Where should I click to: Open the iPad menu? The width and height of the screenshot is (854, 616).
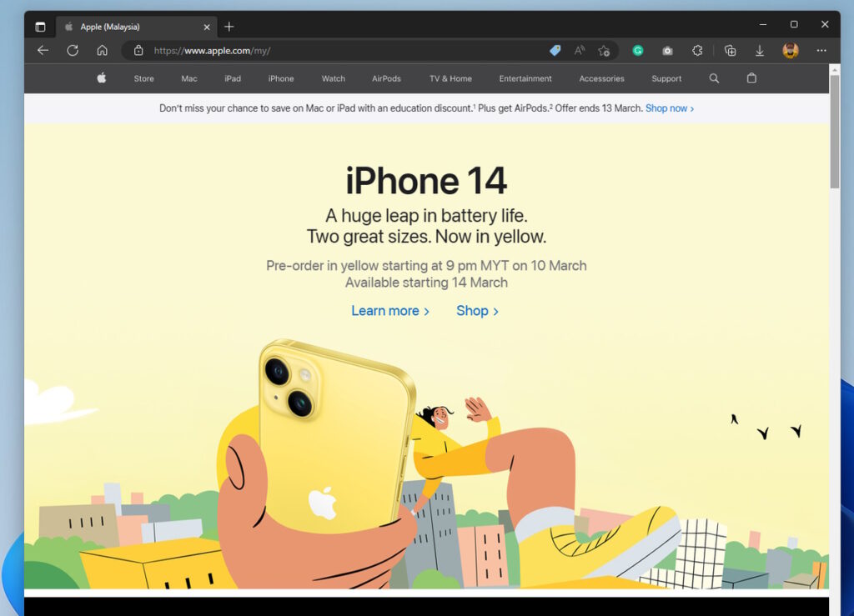click(233, 78)
